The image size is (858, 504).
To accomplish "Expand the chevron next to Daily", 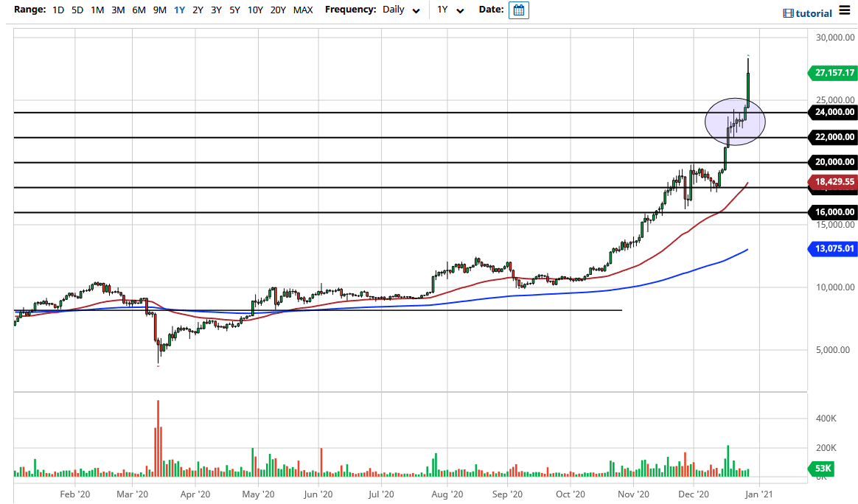I will (x=415, y=12).
